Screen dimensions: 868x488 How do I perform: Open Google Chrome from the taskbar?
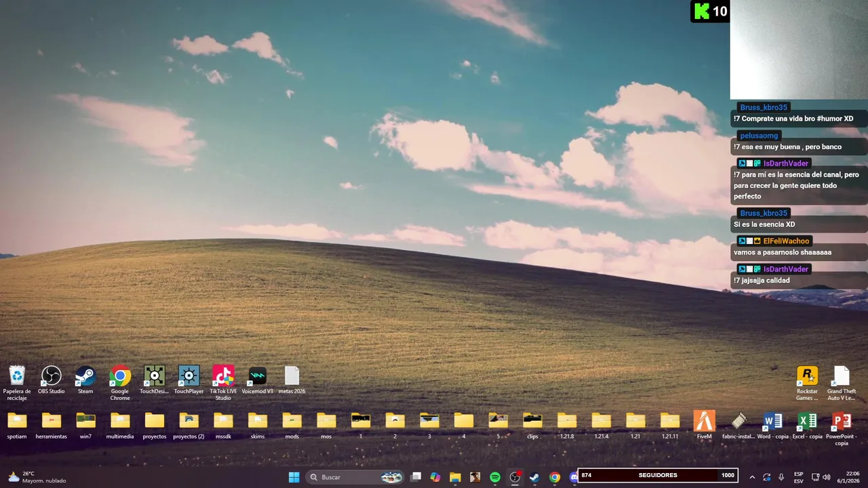(x=555, y=477)
